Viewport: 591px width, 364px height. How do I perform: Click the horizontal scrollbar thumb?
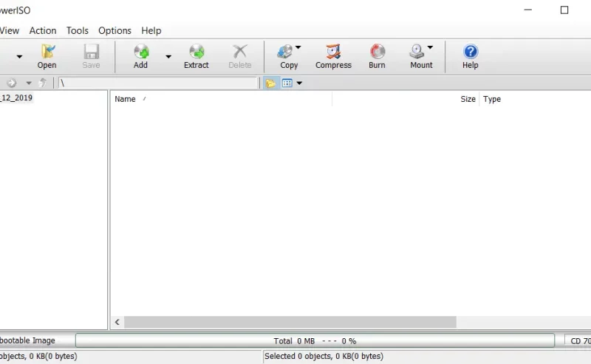(x=290, y=322)
